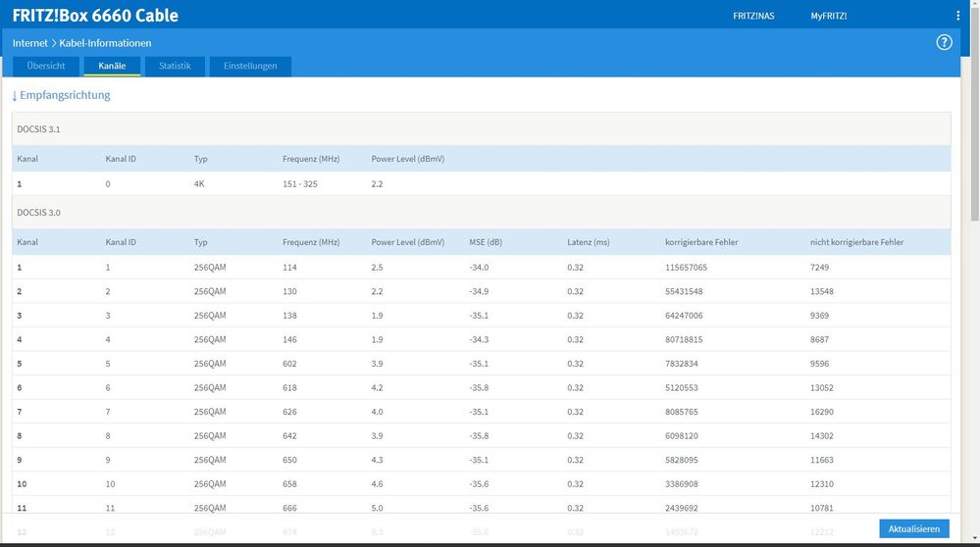Select the Kanäle tab

(112, 66)
